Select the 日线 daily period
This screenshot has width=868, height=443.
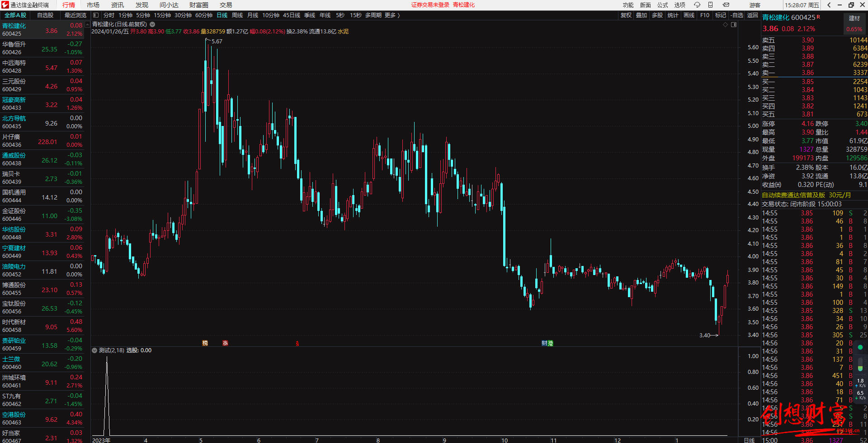click(222, 15)
